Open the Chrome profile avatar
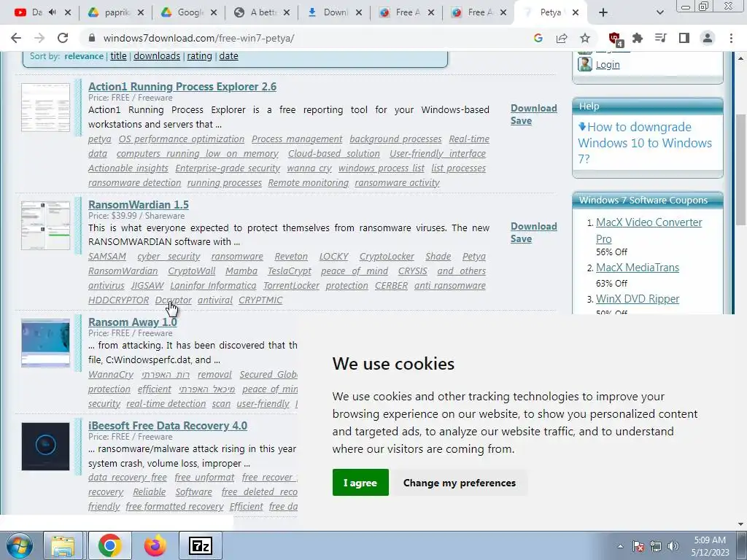This screenshot has width=747, height=560. click(x=708, y=38)
